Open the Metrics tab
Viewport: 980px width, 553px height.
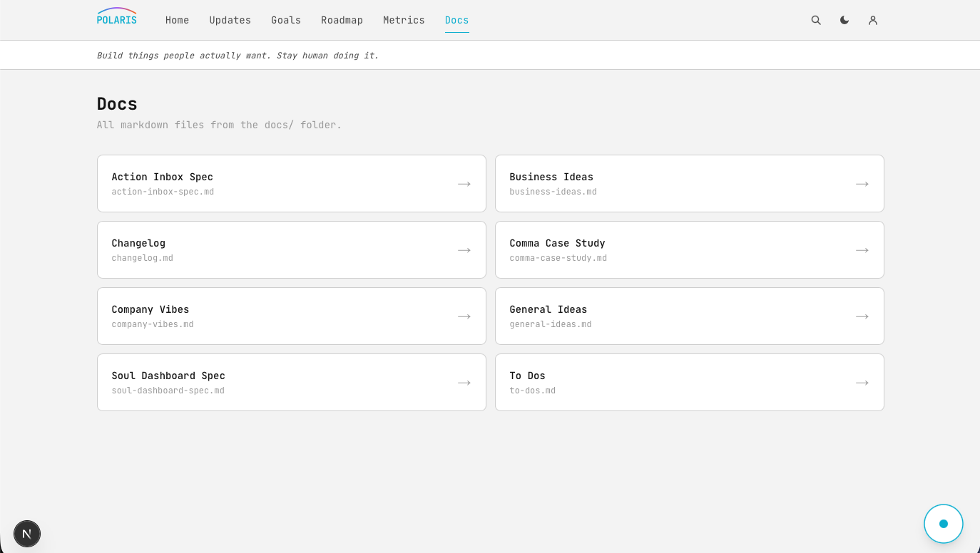point(404,20)
